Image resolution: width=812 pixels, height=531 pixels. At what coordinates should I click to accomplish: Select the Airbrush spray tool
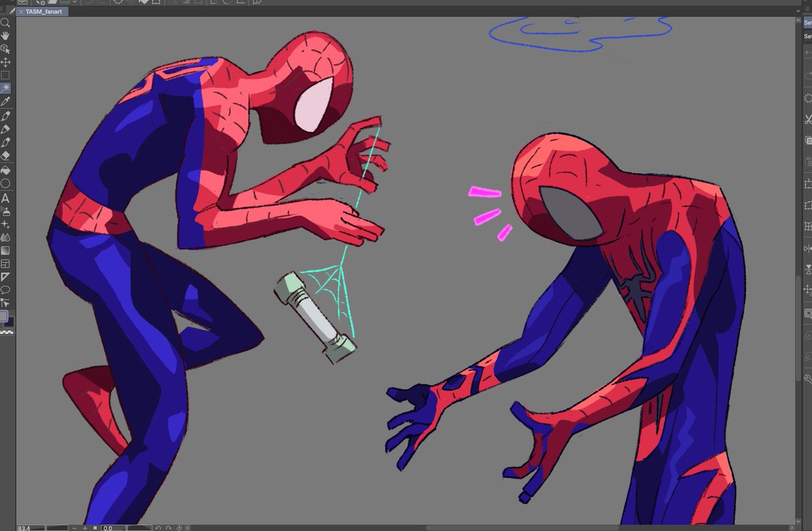click(5, 211)
